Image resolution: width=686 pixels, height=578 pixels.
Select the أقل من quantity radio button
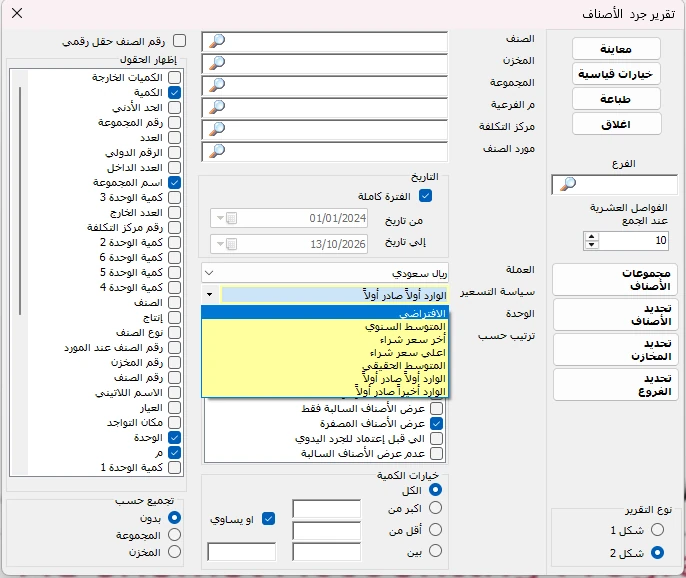tap(435, 529)
